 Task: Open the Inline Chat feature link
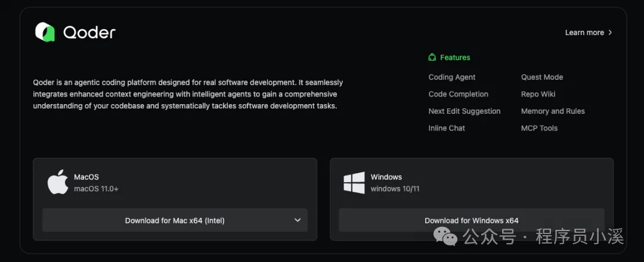click(447, 128)
